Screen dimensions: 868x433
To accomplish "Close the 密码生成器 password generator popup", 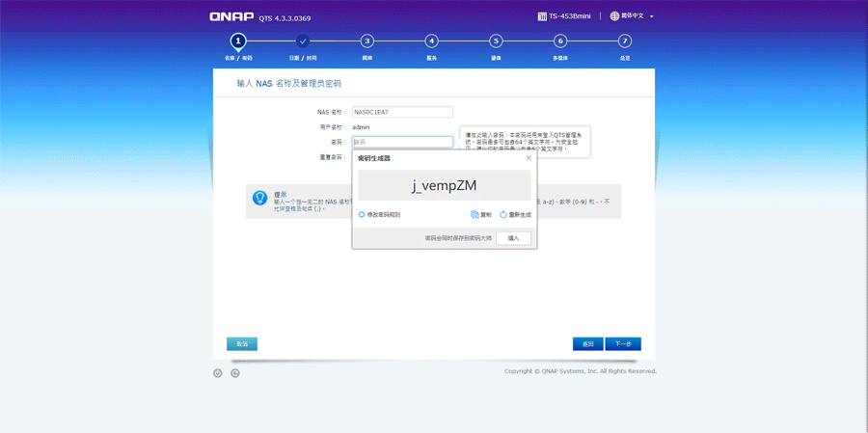I will 529,157.
